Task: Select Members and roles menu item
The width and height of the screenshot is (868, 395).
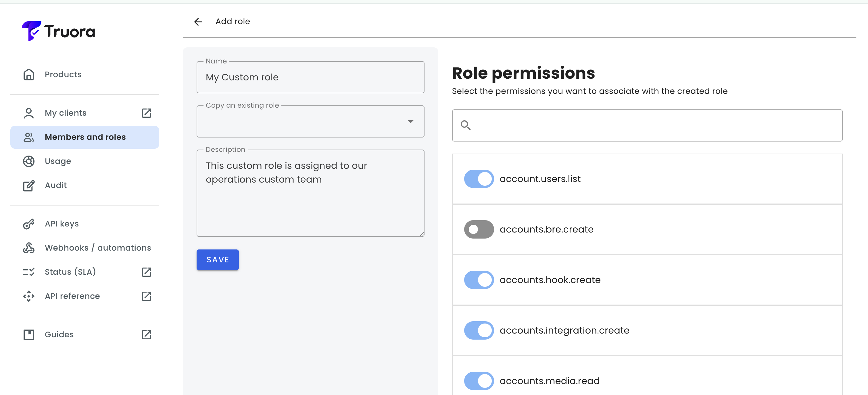Action: 85,137
